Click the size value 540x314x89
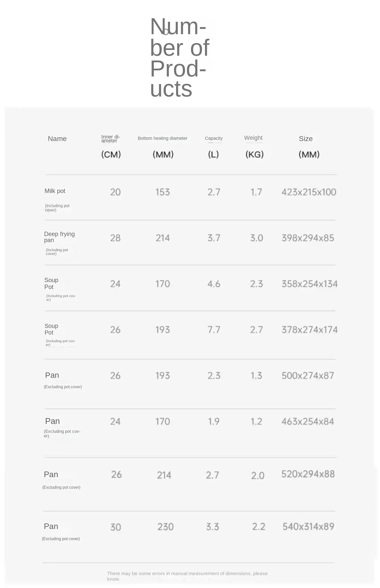Screen dimensions: 380x588 coord(308,527)
